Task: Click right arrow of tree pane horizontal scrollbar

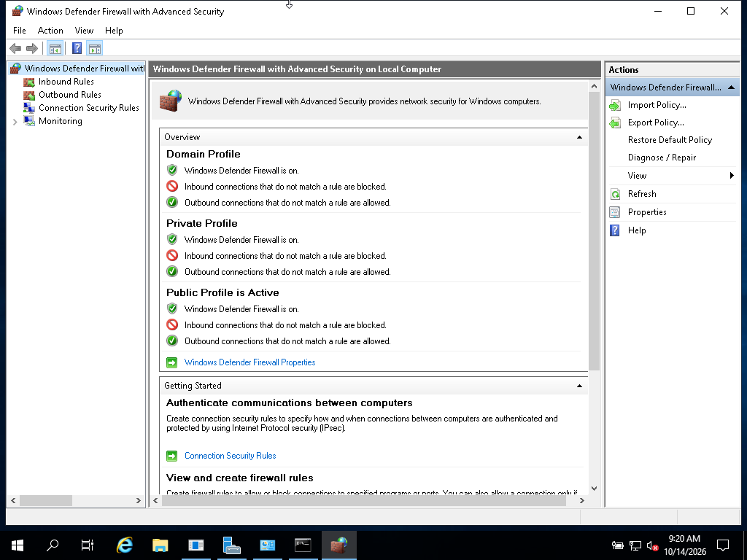Action: coord(139,500)
